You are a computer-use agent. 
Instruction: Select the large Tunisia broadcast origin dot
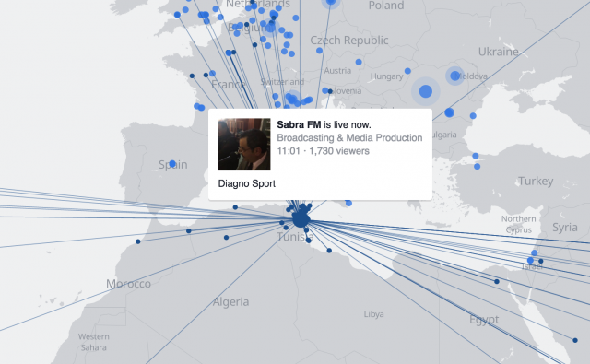coord(301,218)
